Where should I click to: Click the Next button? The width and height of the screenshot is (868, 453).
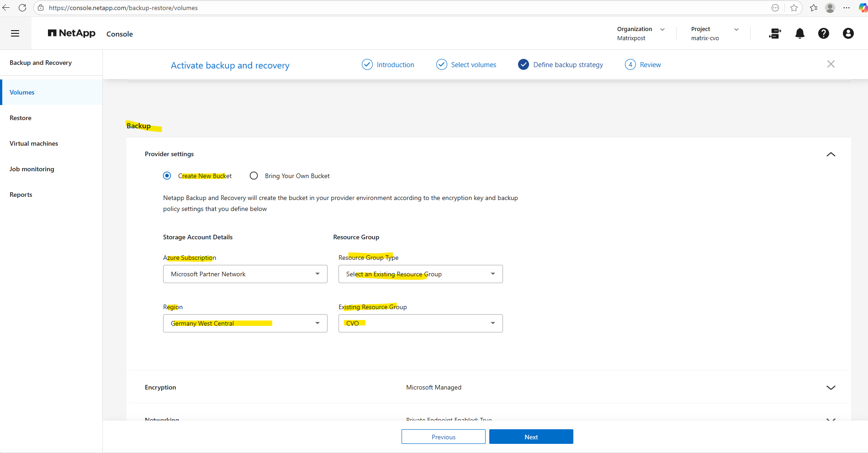tap(531, 437)
